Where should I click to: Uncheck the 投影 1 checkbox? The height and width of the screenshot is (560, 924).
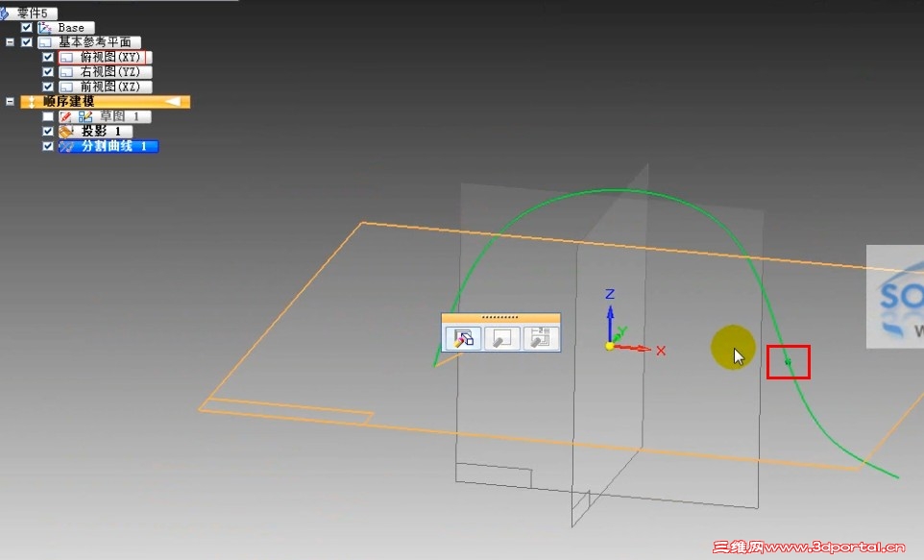pos(48,131)
